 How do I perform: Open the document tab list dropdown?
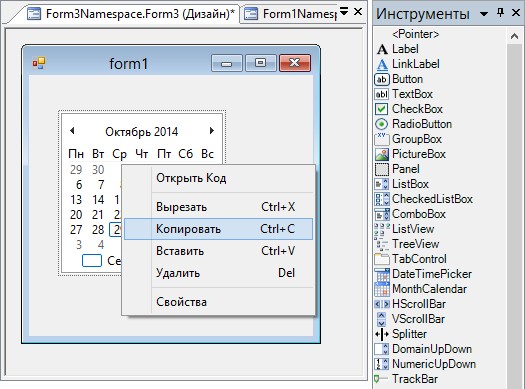coord(344,12)
